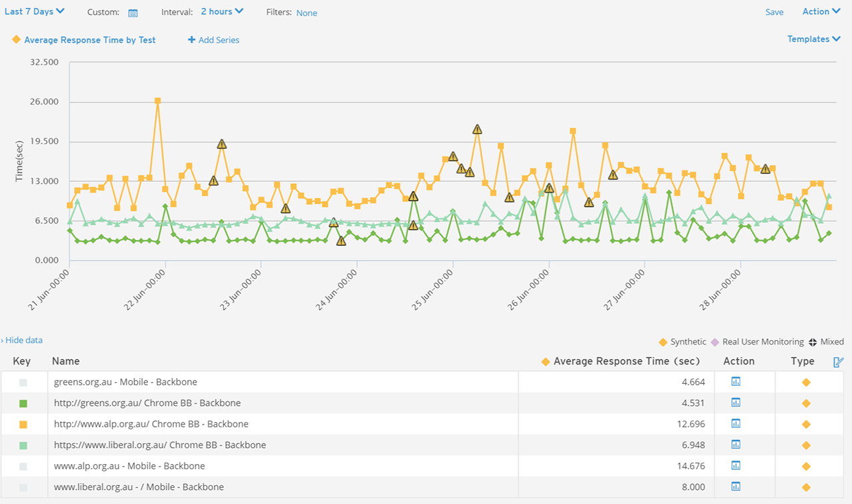Sort by the Name column header
The width and height of the screenshot is (852, 504).
pos(66,361)
